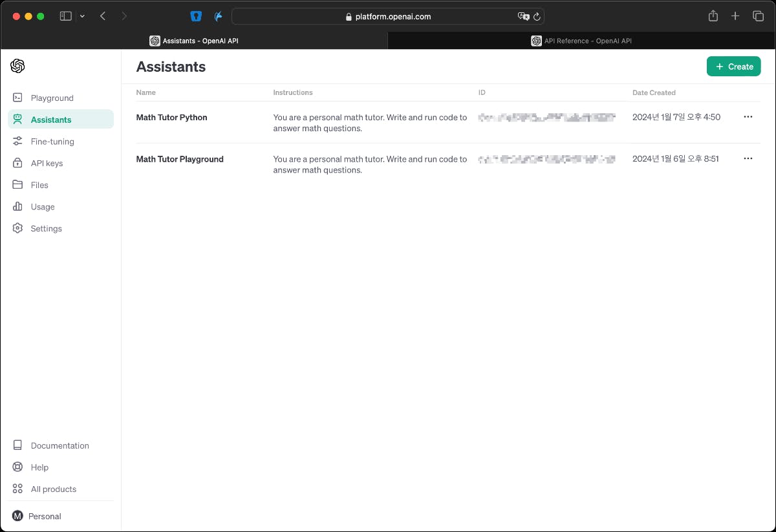Click the Bitwarden shield extension icon
This screenshot has height=532, width=776.
coord(197,16)
